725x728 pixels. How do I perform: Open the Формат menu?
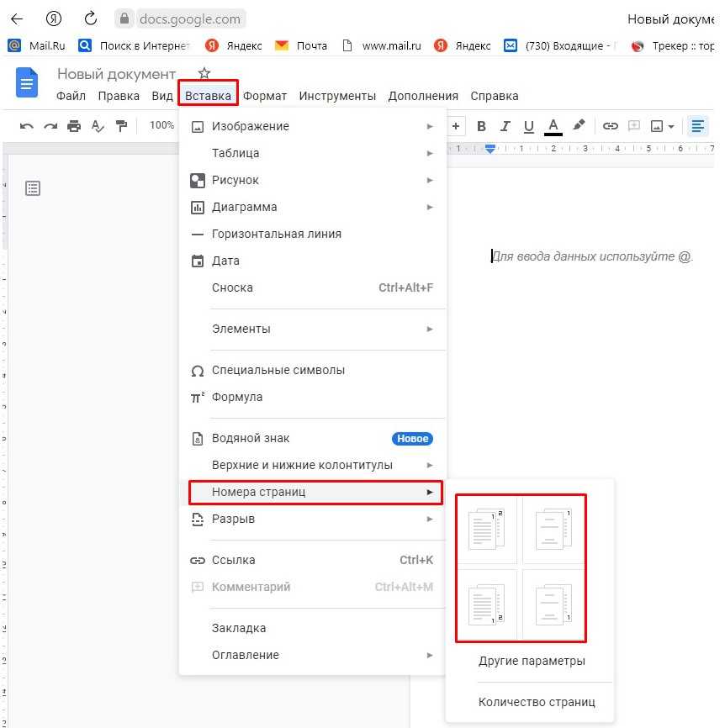[x=265, y=96]
